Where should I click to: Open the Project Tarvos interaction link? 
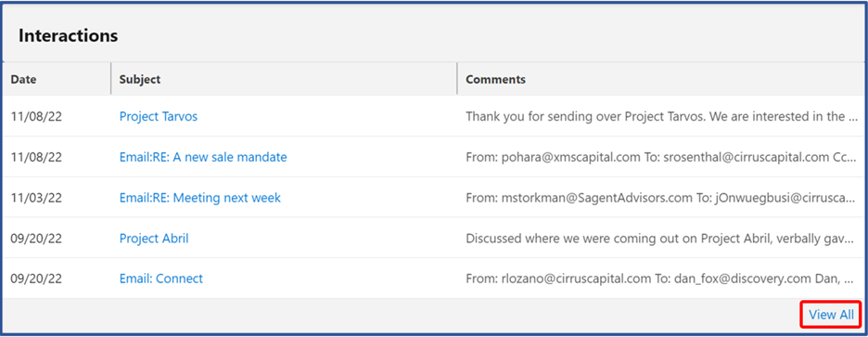coord(159,116)
